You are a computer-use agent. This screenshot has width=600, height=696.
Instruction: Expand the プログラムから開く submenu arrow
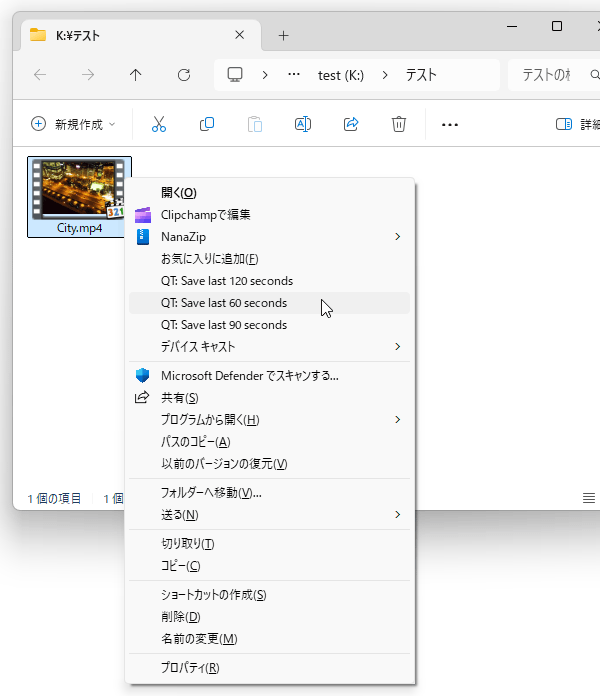coord(398,419)
